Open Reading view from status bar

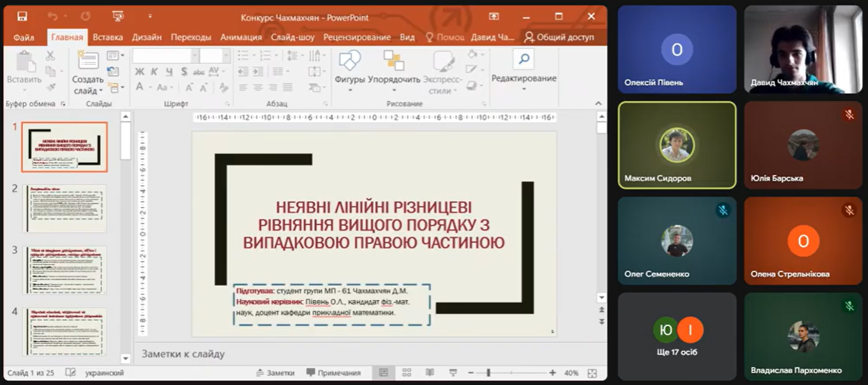[x=430, y=373]
